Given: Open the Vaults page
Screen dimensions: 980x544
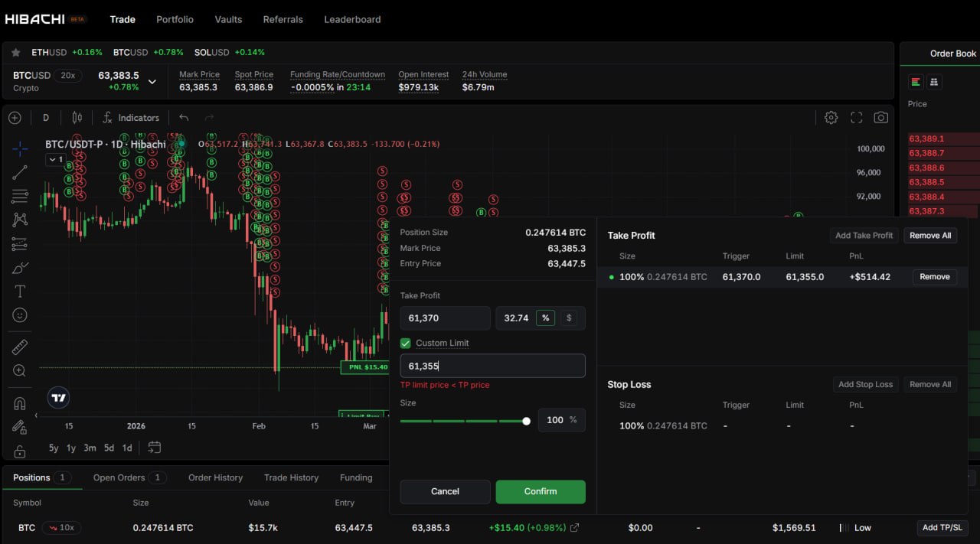Looking at the screenshot, I should [228, 19].
